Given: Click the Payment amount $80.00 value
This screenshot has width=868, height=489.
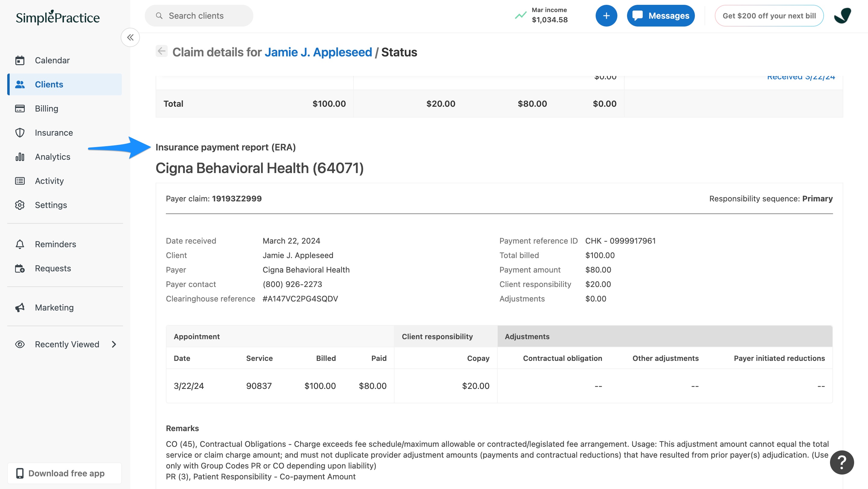Looking at the screenshot, I should coord(598,270).
